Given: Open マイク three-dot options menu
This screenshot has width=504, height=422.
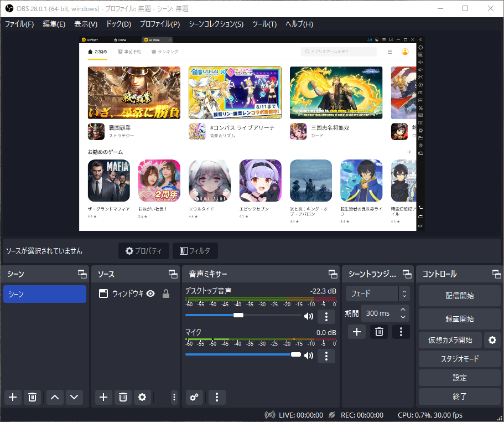Looking at the screenshot, I should 326,356.
